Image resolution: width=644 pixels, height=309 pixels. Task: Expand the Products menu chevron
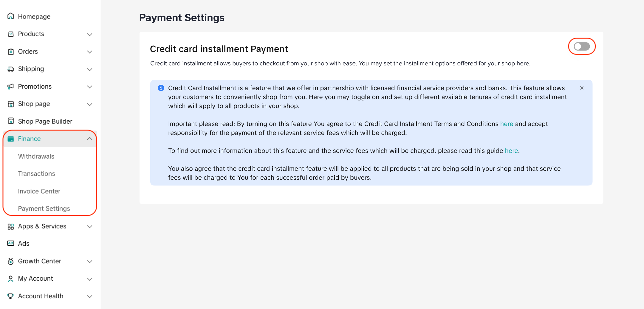89,34
